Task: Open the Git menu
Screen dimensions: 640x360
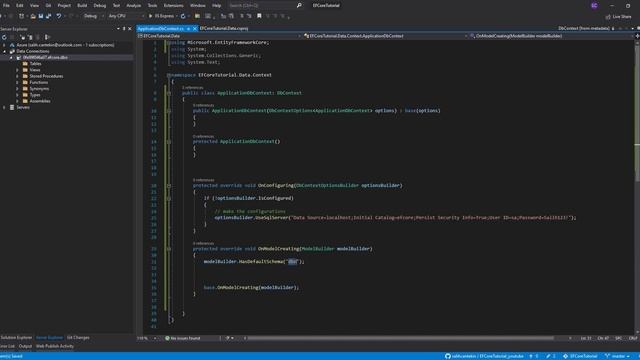Action: pos(48,6)
